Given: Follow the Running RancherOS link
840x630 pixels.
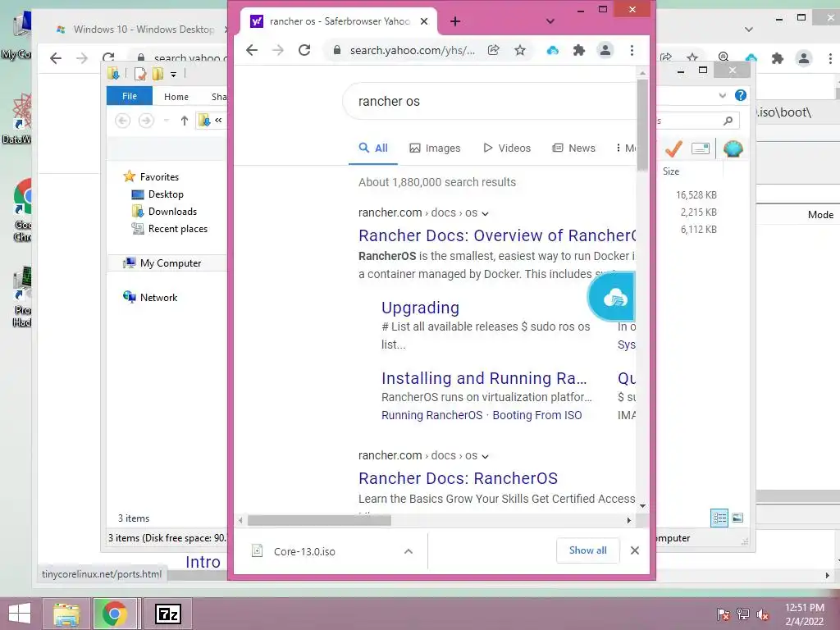Looking at the screenshot, I should point(431,415).
